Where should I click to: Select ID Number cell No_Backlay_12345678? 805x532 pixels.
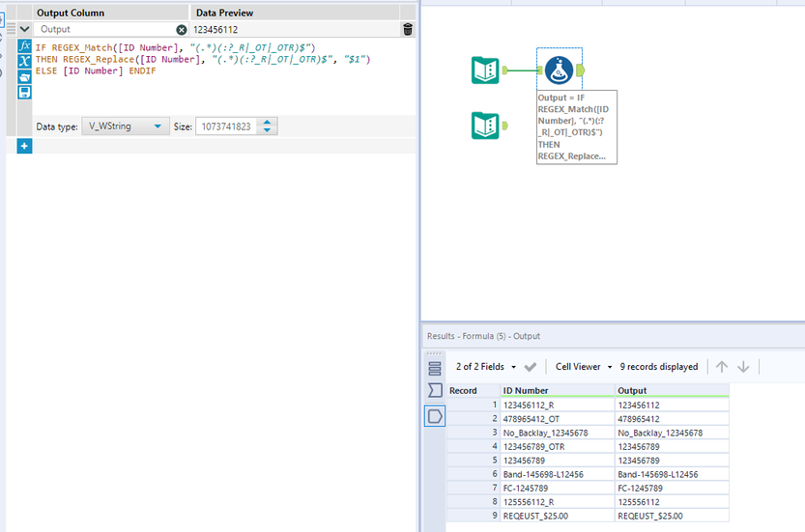(558, 433)
